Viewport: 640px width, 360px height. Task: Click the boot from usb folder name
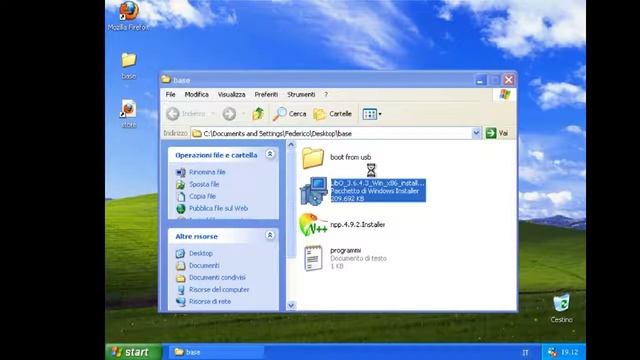pyautogui.click(x=351, y=157)
